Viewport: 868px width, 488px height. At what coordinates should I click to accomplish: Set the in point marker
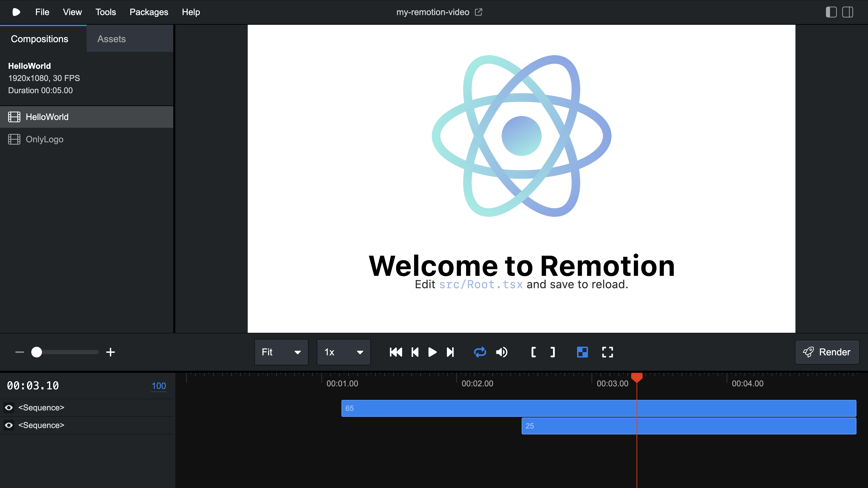[533, 352]
